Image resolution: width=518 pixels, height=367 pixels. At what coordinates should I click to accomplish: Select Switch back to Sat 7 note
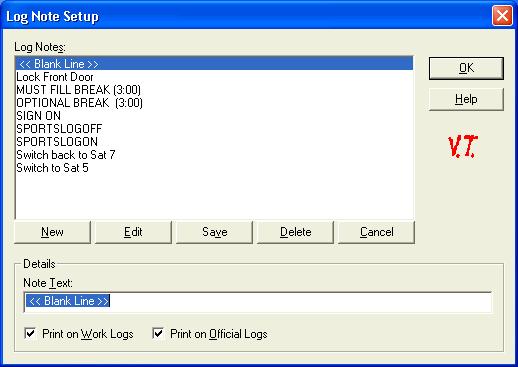(x=214, y=155)
